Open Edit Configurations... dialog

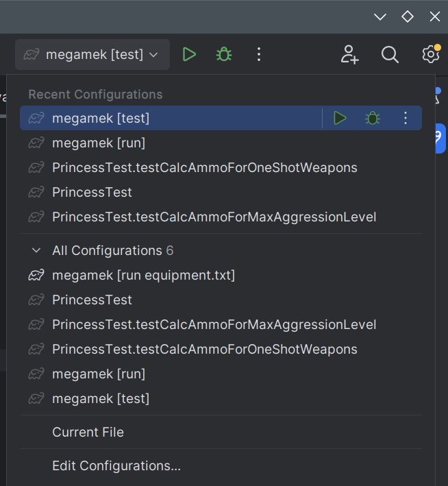click(116, 466)
